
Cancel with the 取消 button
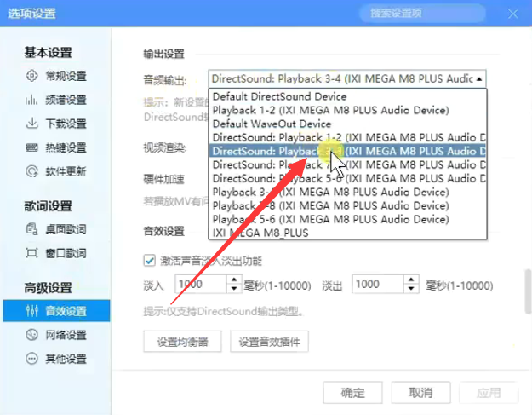point(421,393)
